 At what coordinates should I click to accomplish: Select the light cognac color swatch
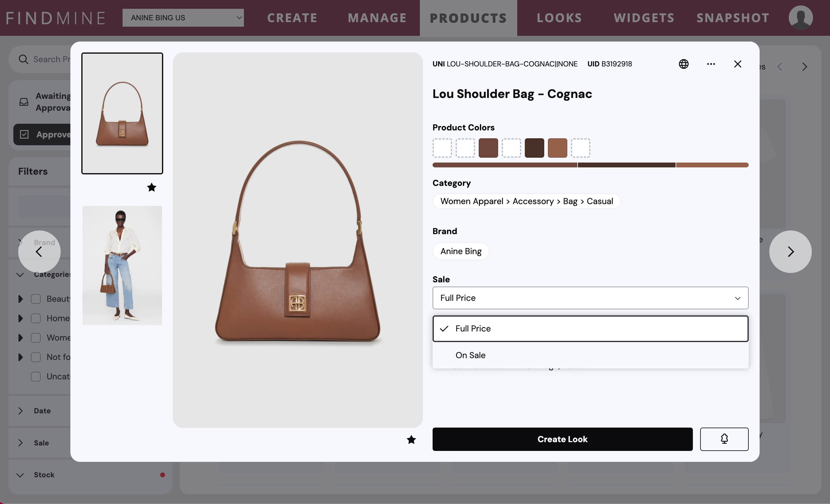[557, 148]
